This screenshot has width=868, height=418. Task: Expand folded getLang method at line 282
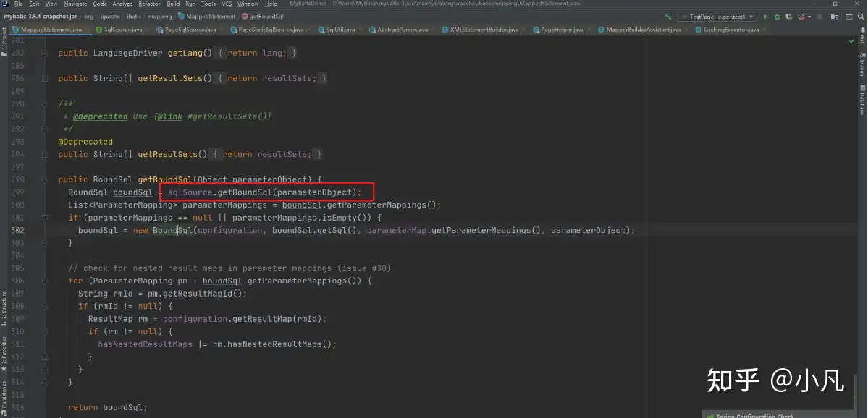[46, 53]
